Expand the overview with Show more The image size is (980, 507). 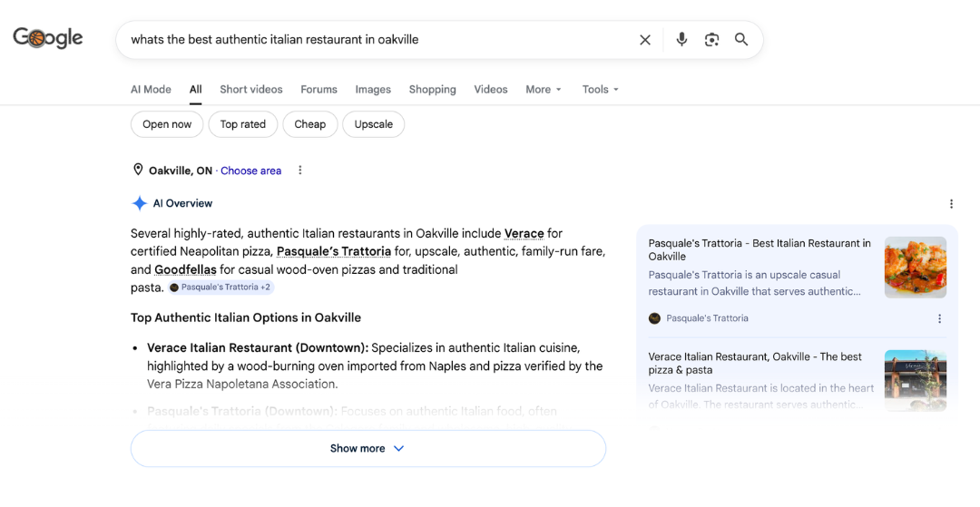(368, 448)
